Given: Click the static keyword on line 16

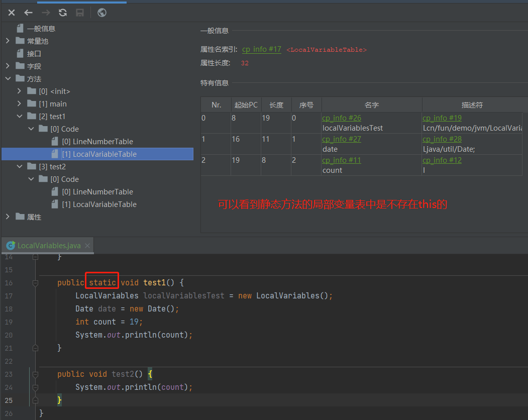Looking at the screenshot, I should click(x=102, y=282).
